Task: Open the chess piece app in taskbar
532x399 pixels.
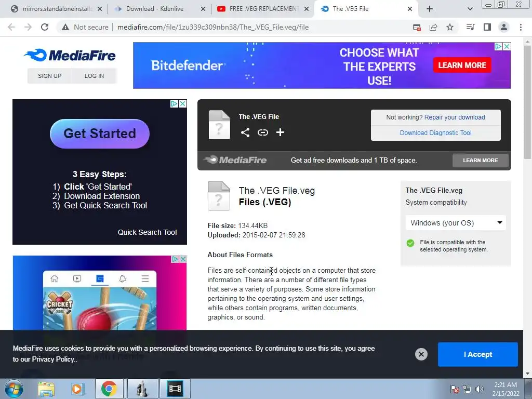Action: point(142,389)
